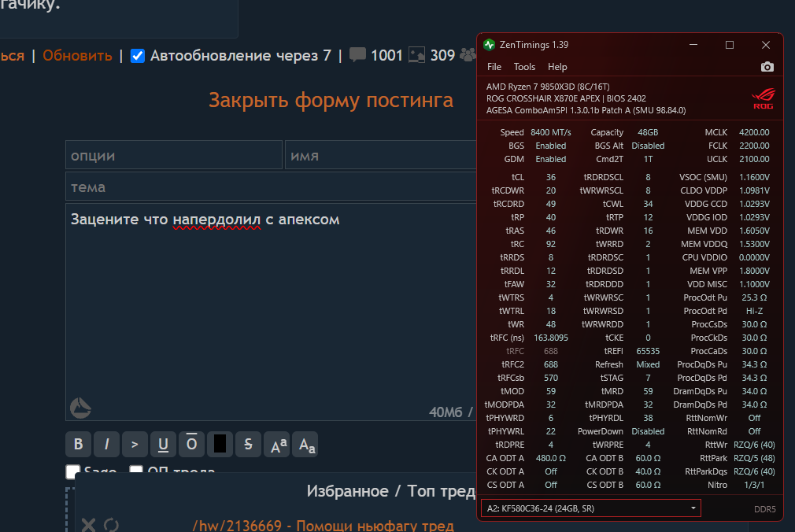795x532 pixels.
Task: Click the PowerDown value Disabled
Action: tap(648, 431)
